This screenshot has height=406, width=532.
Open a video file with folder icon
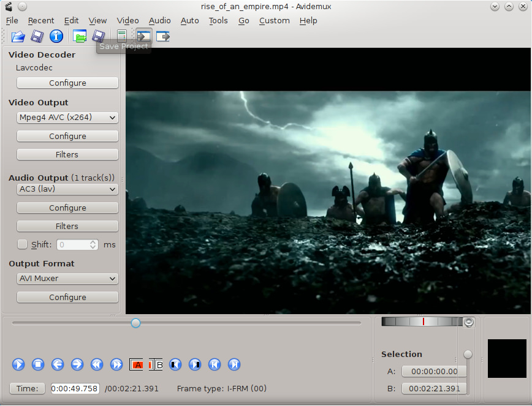18,36
